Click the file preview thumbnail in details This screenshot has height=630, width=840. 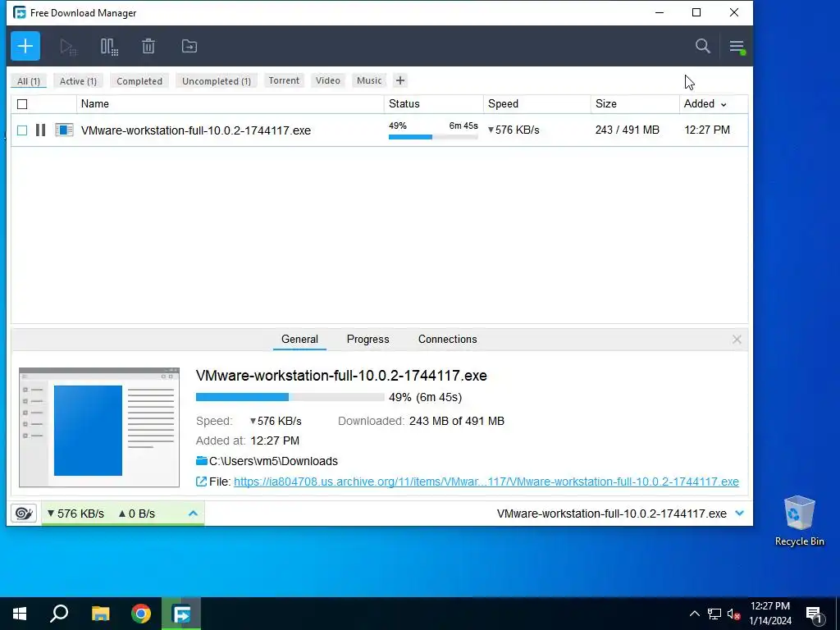click(99, 427)
